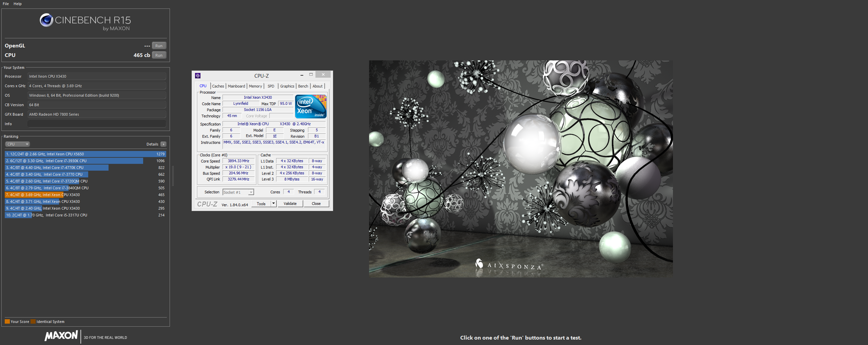Click the panel splitter grip beside Ranking
This screenshot has width=868, height=345.
(173, 176)
